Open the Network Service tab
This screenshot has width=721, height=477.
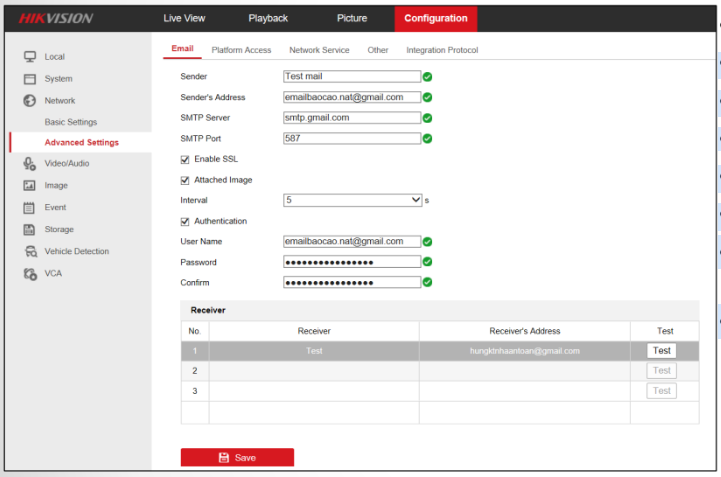point(319,50)
